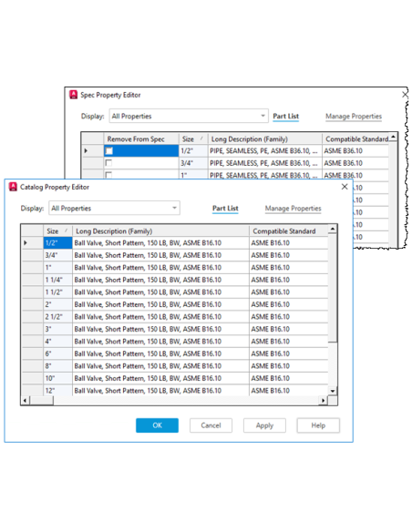Click Remove From Spec column header

point(141,138)
